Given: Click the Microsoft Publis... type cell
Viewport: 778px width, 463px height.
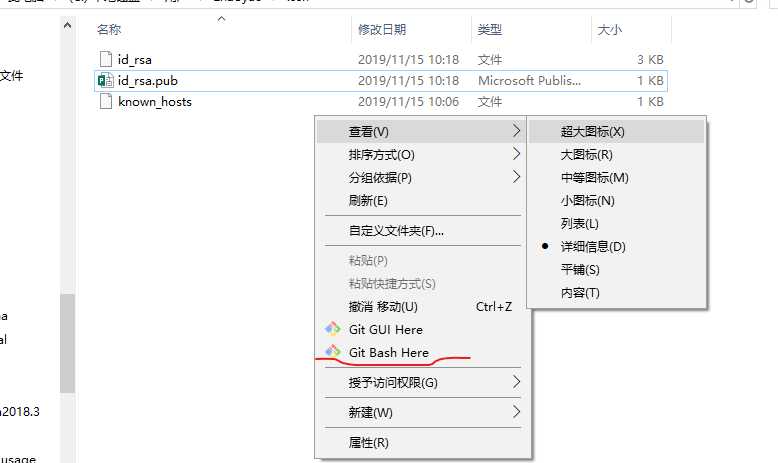Looking at the screenshot, I should 529,80.
